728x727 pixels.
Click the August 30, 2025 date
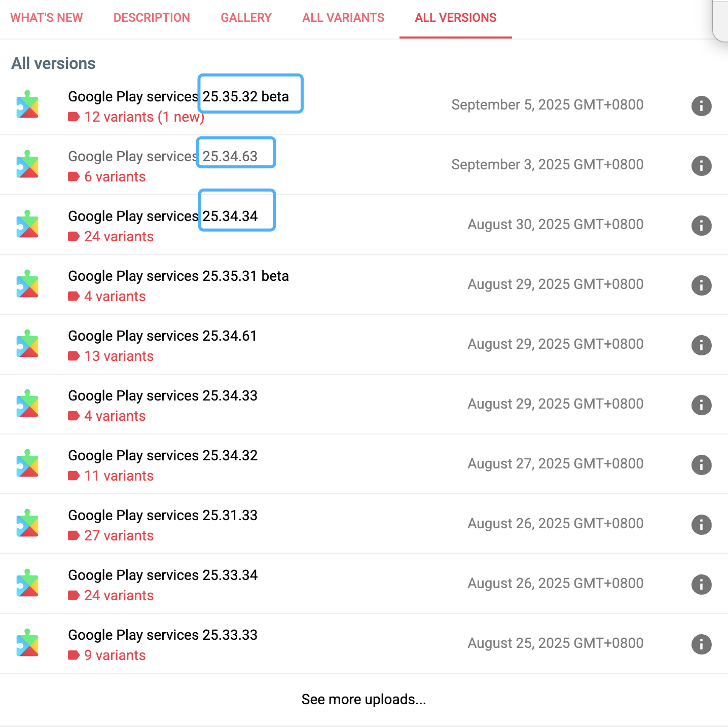pyautogui.click(x=556, y=225)
